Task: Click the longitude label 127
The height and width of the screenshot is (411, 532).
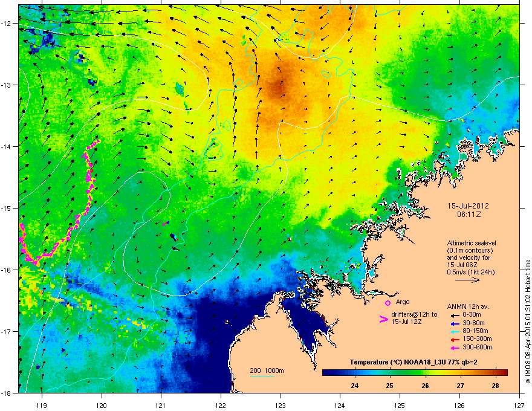Action: click(519, 405)
